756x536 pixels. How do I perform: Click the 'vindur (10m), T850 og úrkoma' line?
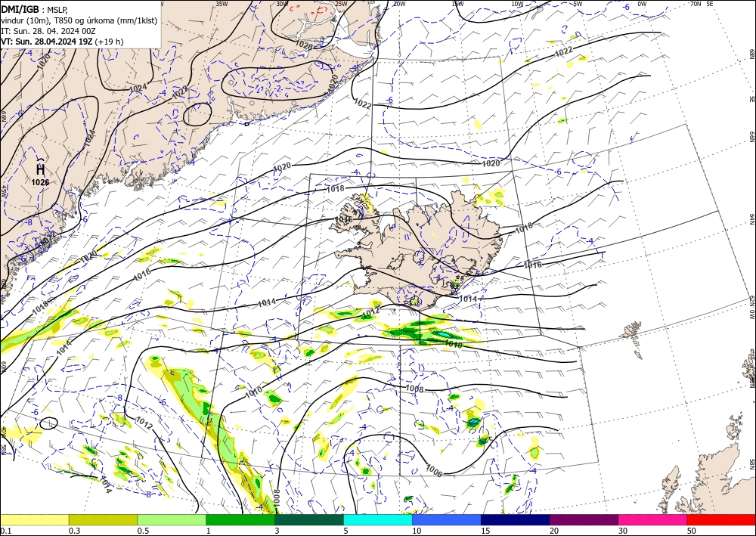pyautogui.click(x=79, y=20)
